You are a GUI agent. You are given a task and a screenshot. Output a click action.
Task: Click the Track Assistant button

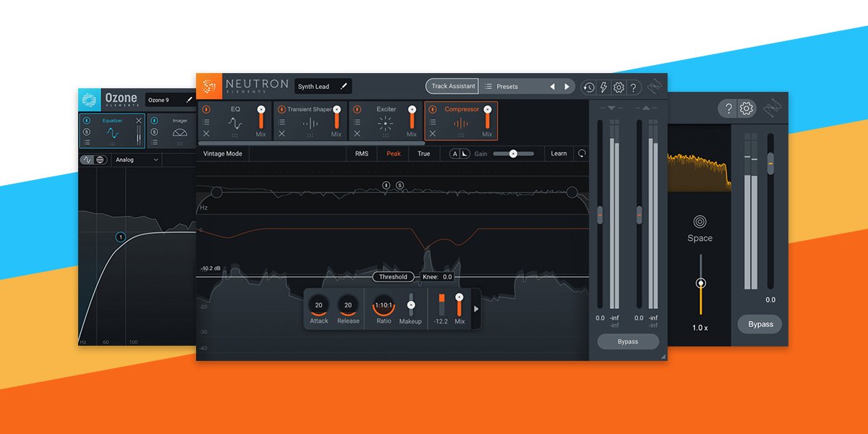(x=452, y=86)
